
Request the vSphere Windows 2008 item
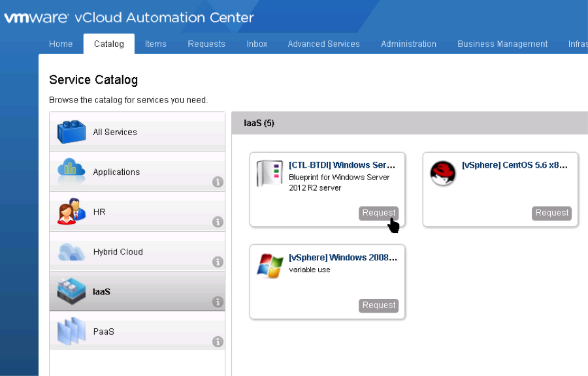[379, 305]
